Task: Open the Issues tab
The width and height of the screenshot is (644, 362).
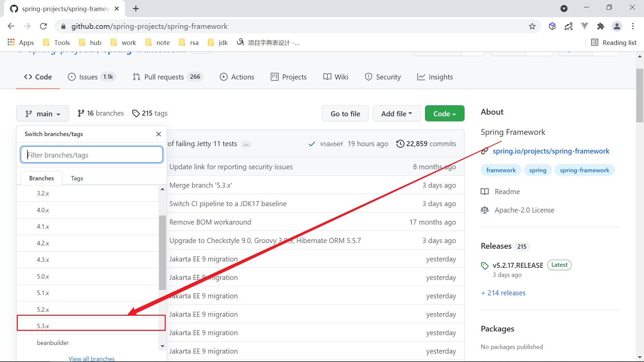Action: pyautogui.click(x=92, y=77)
